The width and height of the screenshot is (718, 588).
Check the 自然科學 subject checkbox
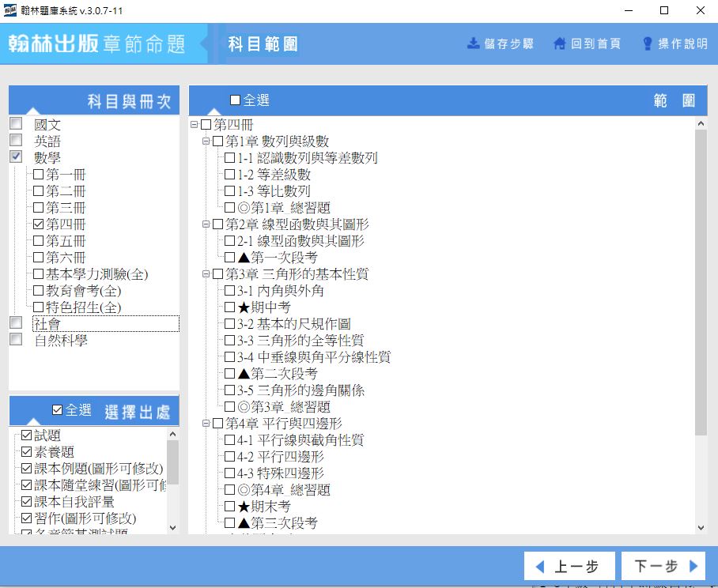click(16, 339)
